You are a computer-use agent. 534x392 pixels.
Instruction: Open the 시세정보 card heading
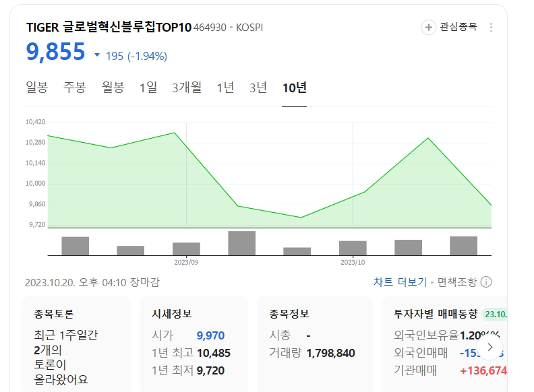click(x=171, y=313)
